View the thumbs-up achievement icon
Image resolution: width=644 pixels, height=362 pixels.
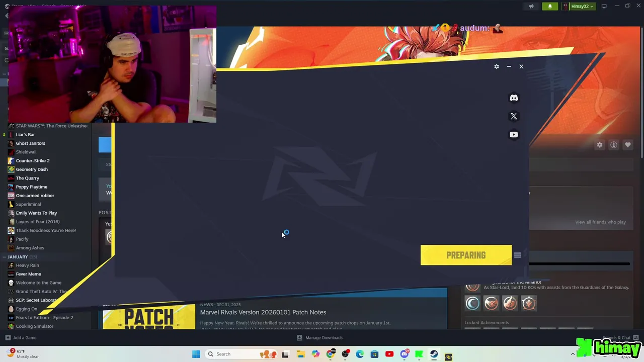click(510, 303)
